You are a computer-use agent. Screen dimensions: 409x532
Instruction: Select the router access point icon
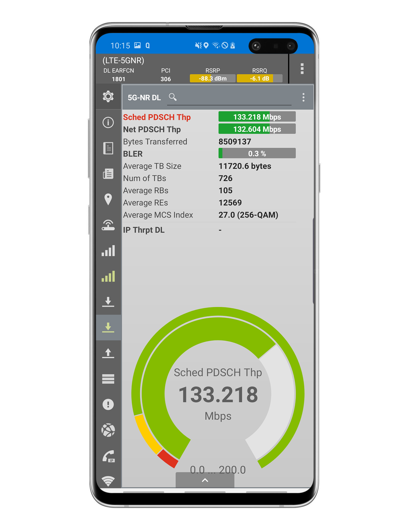[x=108, y=225]
